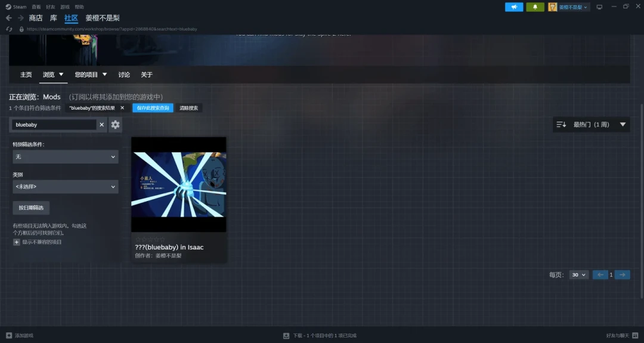This screenshot has height=343, width=644.
Task: Open the 帮助 menu
Action: [x=79, y=7]
